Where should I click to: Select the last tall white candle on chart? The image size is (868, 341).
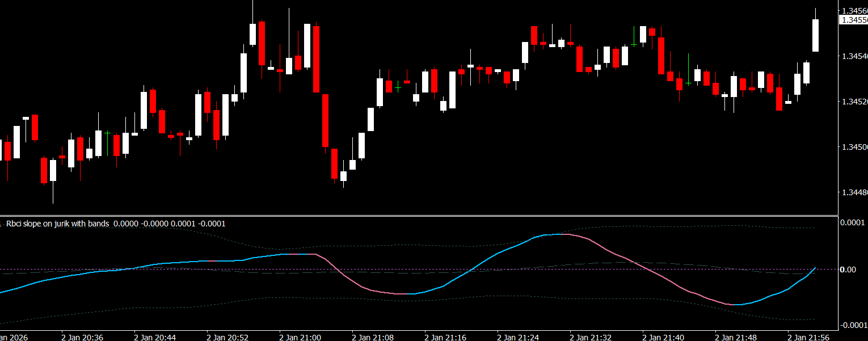click(816, 35)
